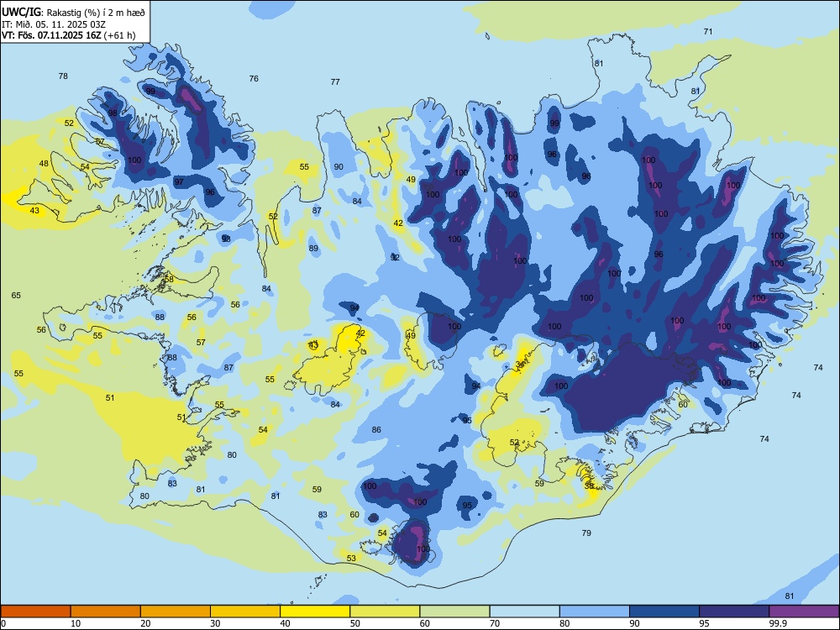The width and height of the screenshot is (840, 630).
Task: Click the dark orange 0–10 legend swatch
Action: (x=36, y=612)
